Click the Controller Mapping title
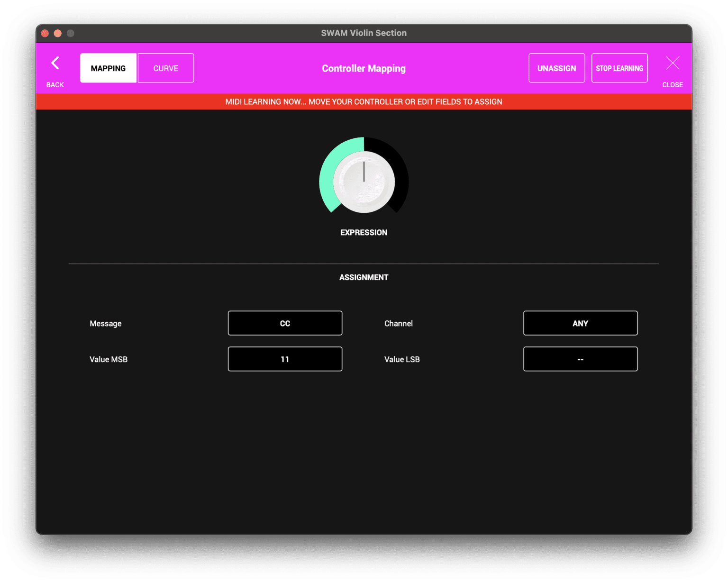 coord(364,68)
